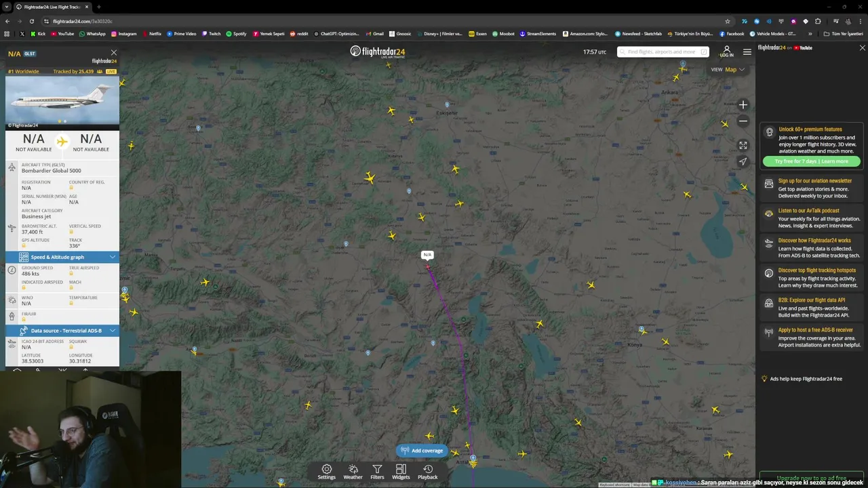Screen dimensions: 868x488
Task: Open the Weather layer tool
Action: [x=353, y=472]
